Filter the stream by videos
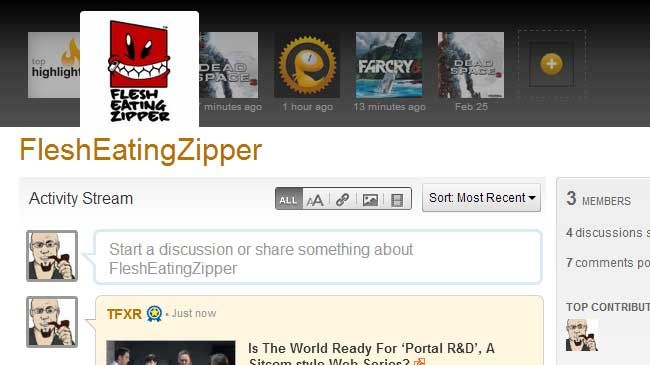Screen dimensions: 650x365 (397, 200)
